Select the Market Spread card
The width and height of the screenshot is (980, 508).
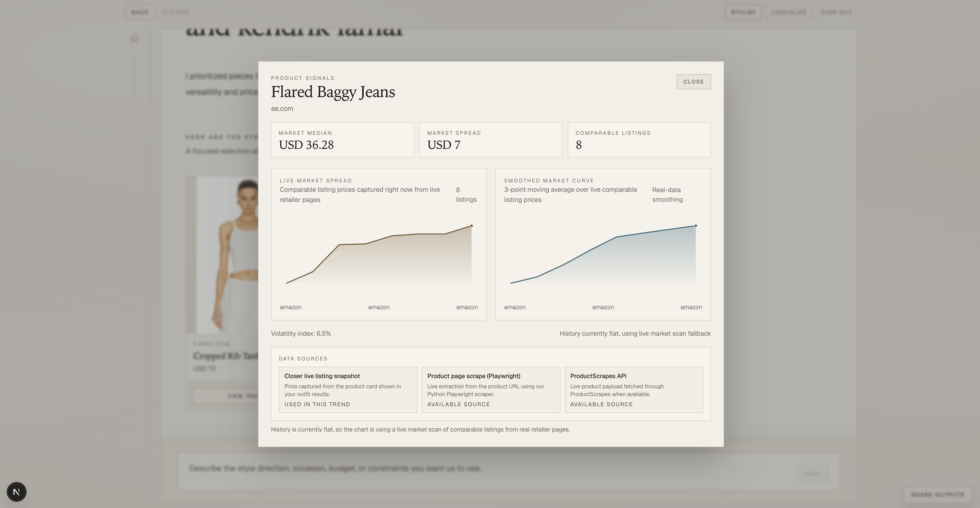point(490,140)
